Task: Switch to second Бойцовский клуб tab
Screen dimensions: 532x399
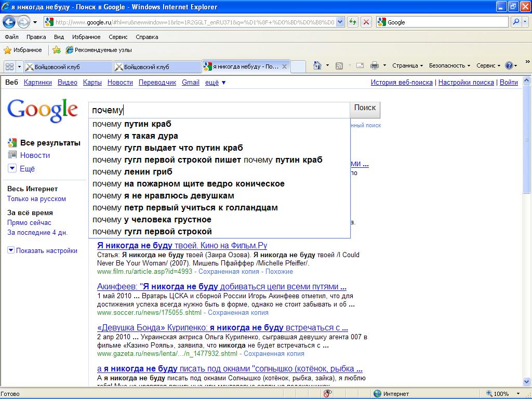Action: [157, 67]
